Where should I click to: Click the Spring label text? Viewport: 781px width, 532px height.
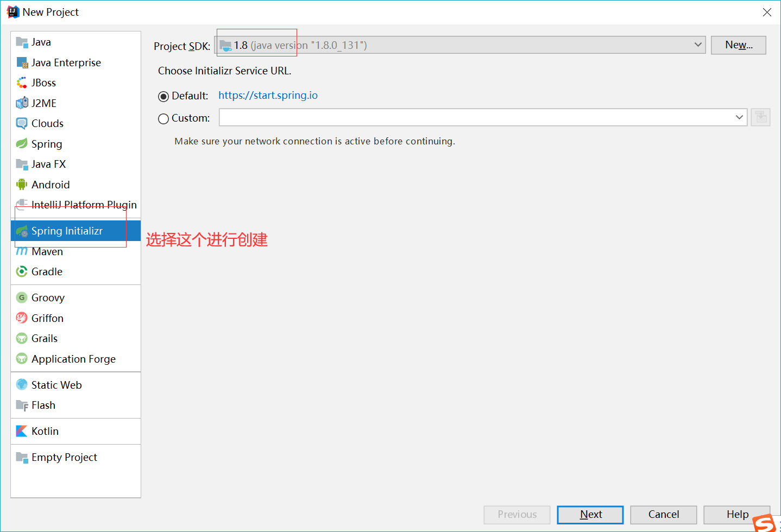click(x=47, y=144)
